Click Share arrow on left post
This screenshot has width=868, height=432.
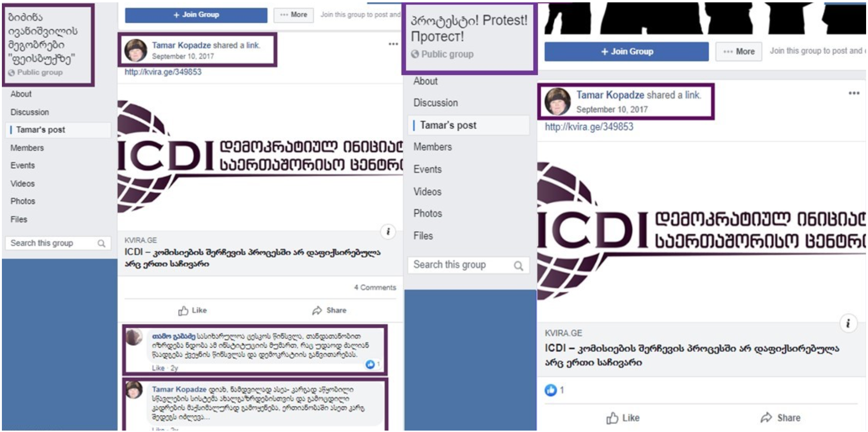click(317, 310)
